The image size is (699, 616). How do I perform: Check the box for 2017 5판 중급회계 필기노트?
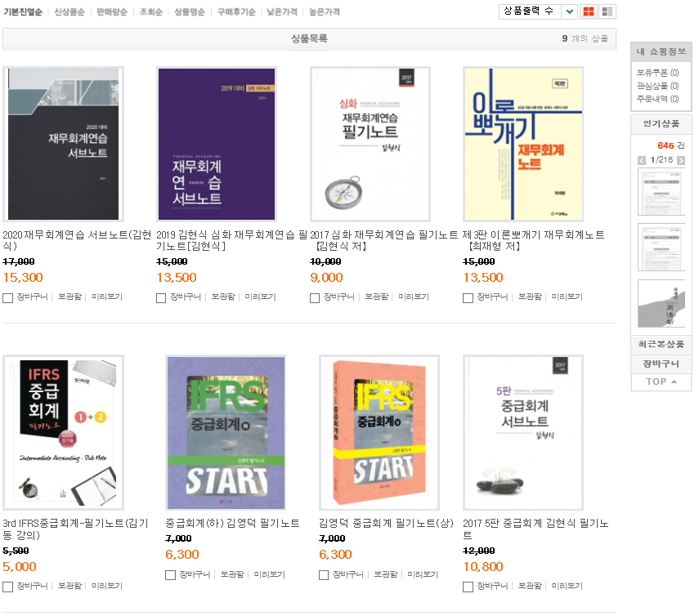(x=468, y=587)
